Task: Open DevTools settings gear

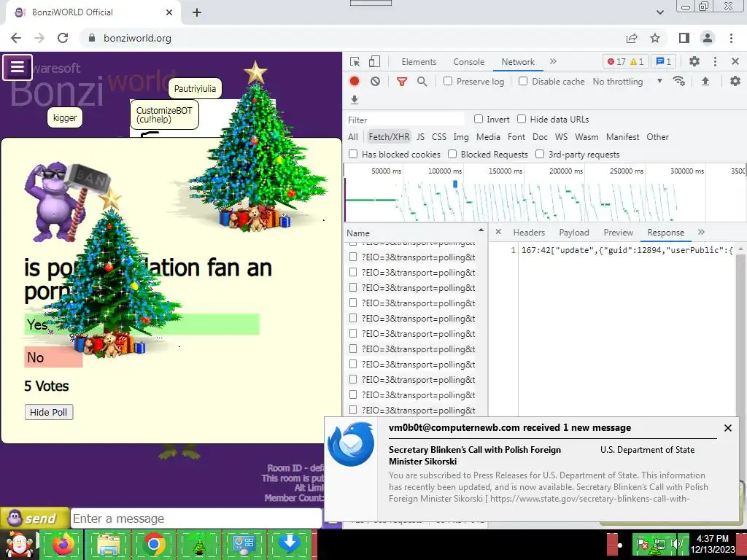Action: [694, 61]
